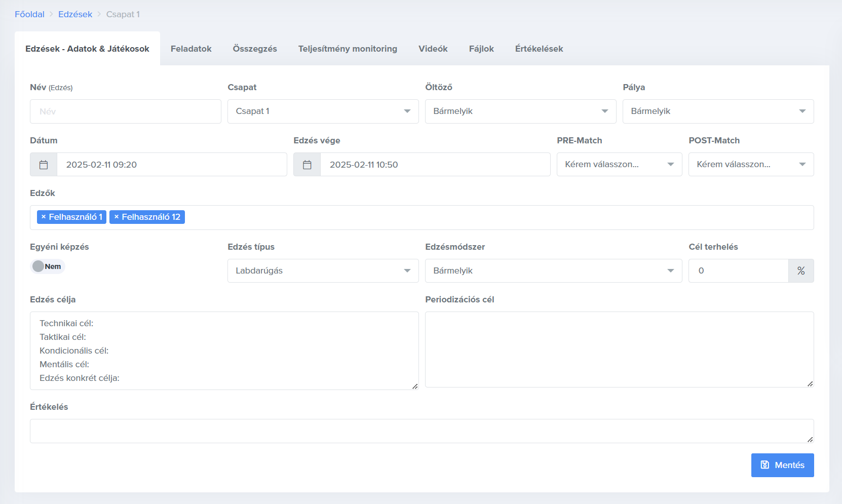Expand the Edzés típus dropdown
Screen dimensions: 842x504
coord(323,271)
